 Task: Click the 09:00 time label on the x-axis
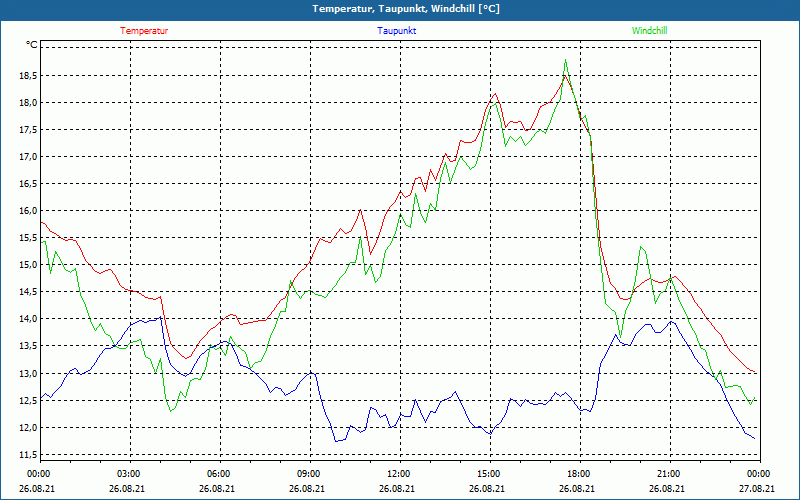click(x=310, y=474)
